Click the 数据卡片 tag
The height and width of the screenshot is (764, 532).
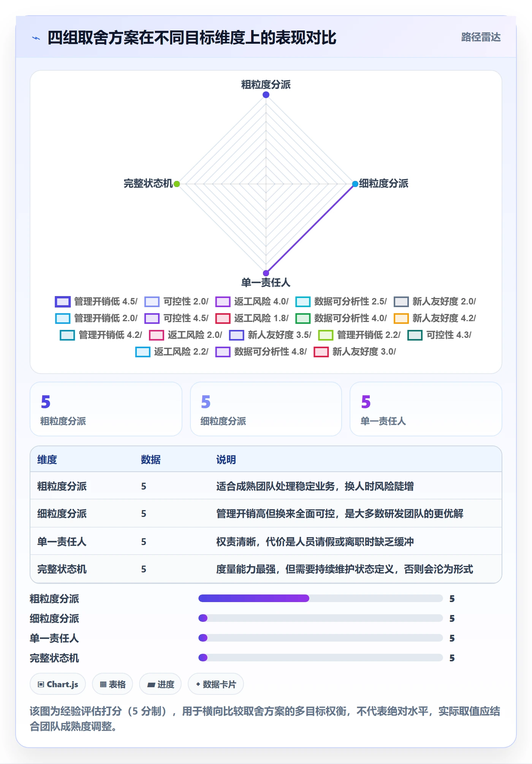click(x=216, y=684)
